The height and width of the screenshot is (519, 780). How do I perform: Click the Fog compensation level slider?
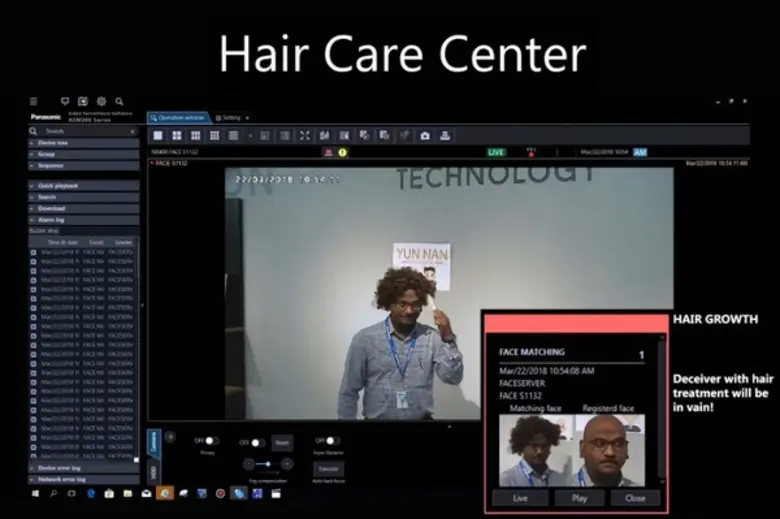pyautogui.click(x=268, y=464)
